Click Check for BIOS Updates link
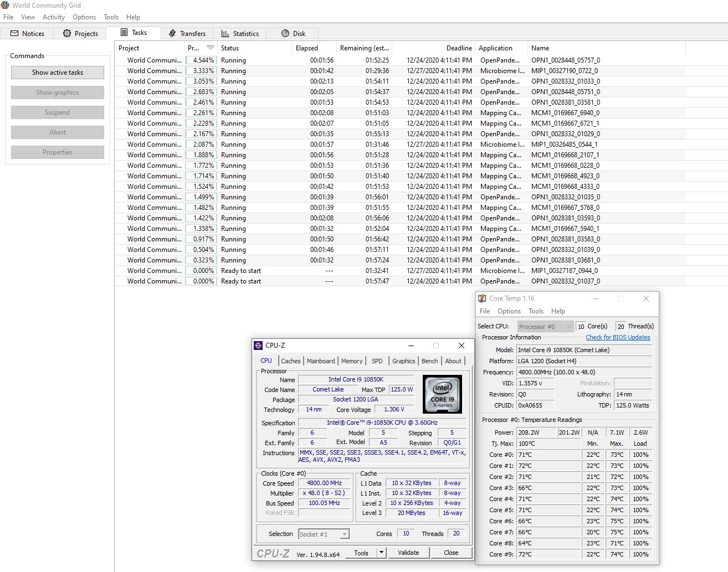Screen dimensions: 728x572 (618, 337)
